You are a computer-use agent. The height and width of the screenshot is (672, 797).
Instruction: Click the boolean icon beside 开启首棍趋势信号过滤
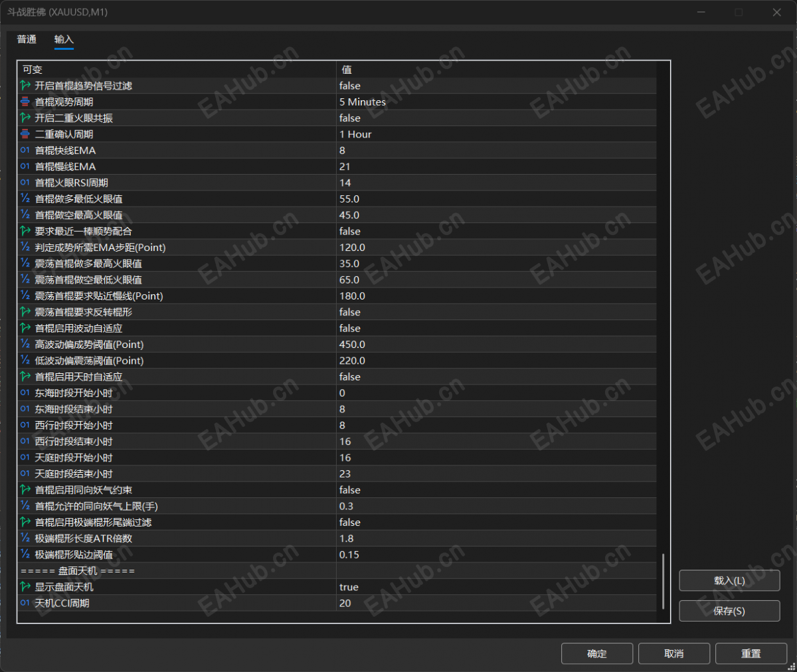[x=25, y=86]
